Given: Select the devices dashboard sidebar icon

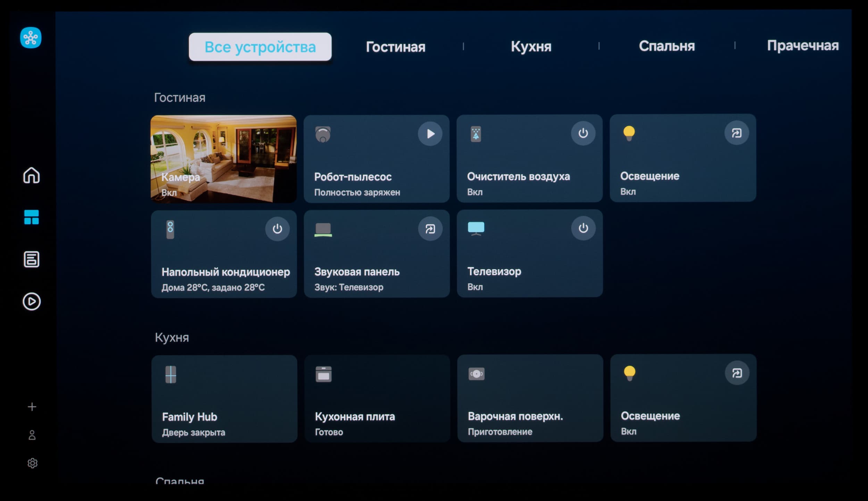Looking at the screenshot, I should tap(31, 217).
